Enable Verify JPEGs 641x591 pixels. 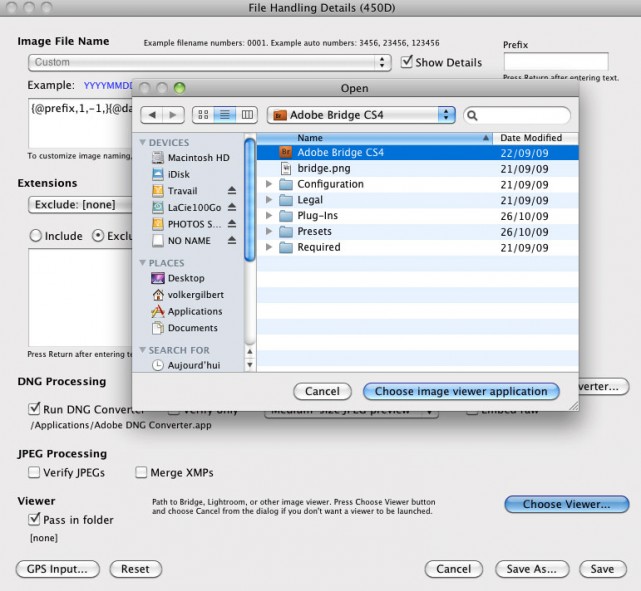(x=34, y=472)
